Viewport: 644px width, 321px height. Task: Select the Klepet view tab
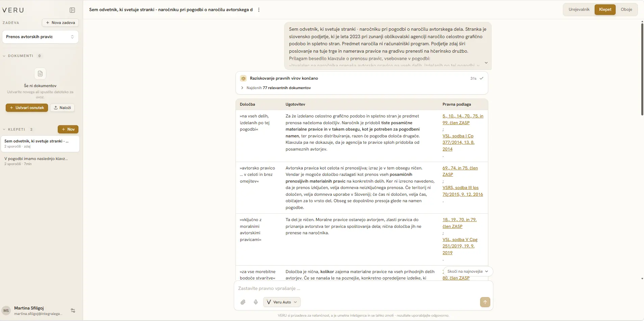click(x=605, y=9)
